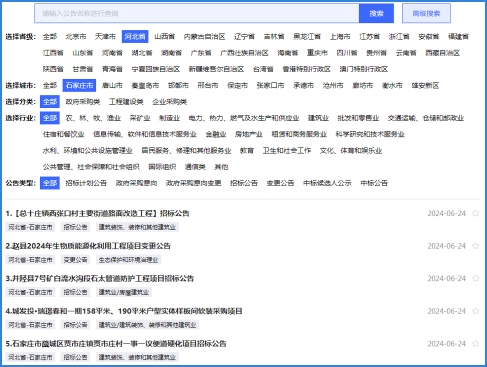
Task: Filter by 政府采购意向 type
Action: [136, 183]
